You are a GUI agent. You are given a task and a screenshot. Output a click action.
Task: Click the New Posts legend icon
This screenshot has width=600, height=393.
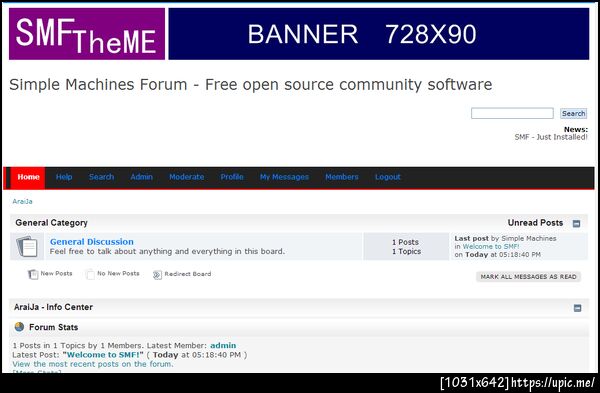point(33,274)
